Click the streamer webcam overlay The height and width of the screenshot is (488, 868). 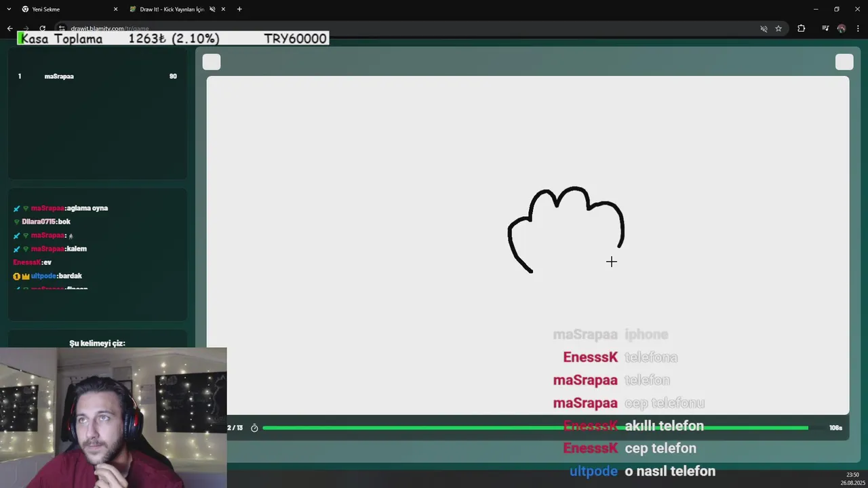[x=113, y=418]
